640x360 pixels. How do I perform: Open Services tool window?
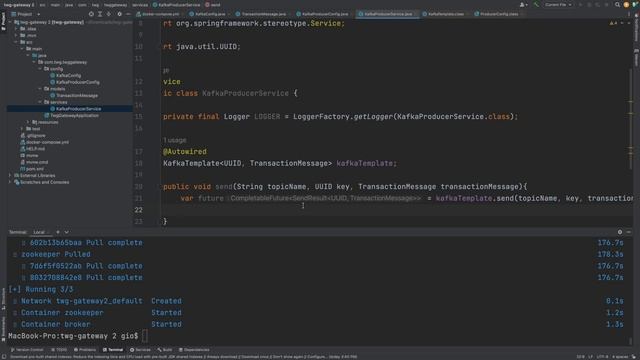[140, 350]
